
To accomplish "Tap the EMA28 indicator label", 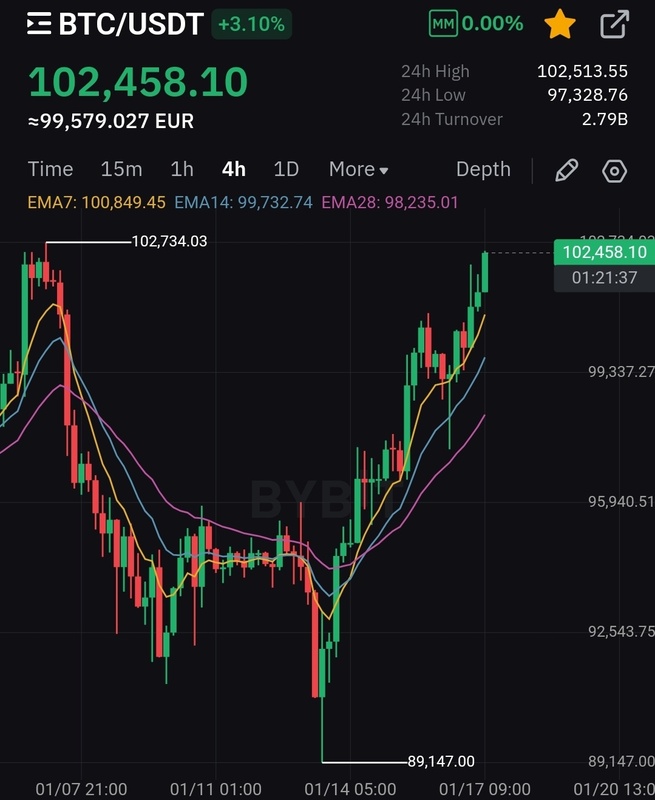I will (x=390, y=203).
